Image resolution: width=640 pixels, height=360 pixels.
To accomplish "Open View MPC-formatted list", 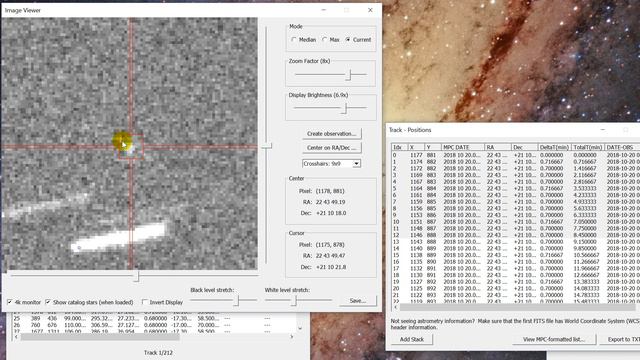I will coord(554,339).
